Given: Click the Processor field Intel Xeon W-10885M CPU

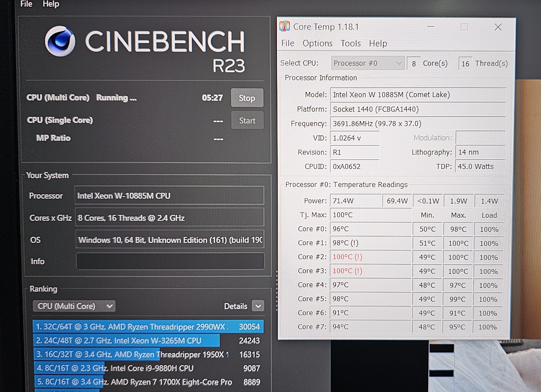Looking at the screenshot, I should [169, 196].
